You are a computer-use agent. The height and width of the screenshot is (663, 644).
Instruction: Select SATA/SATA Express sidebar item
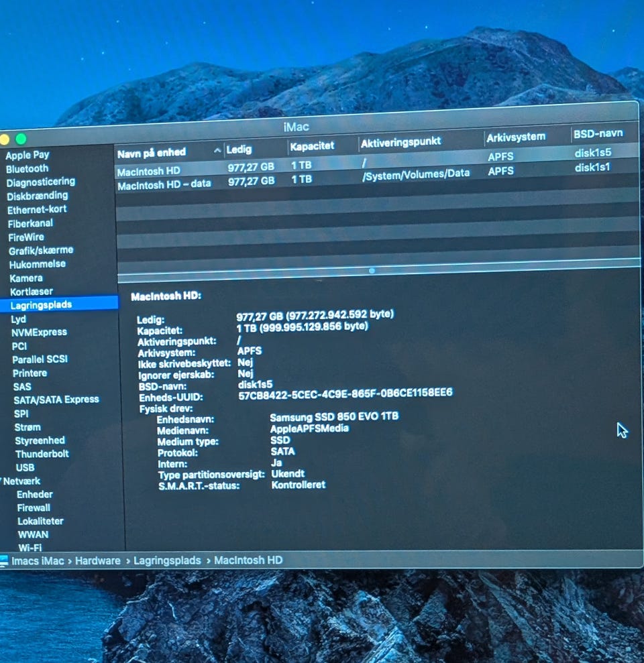pyautogui.click(x=56, y=400)
